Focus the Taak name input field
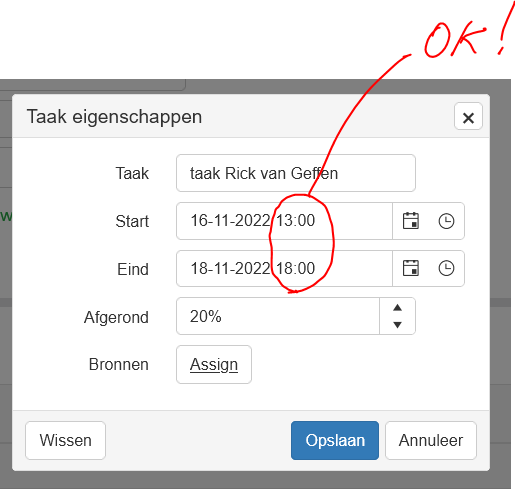 click(296, 173)
